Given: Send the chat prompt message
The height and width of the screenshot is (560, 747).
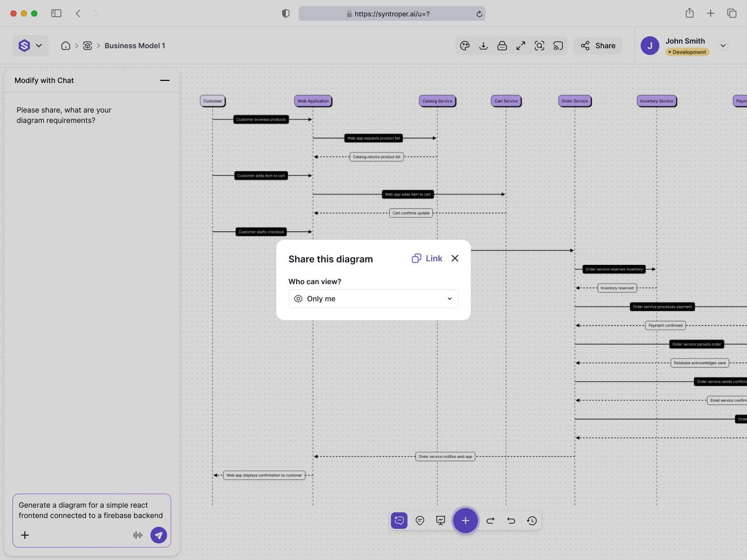Looking at the screenshot, I should (159, 535).
